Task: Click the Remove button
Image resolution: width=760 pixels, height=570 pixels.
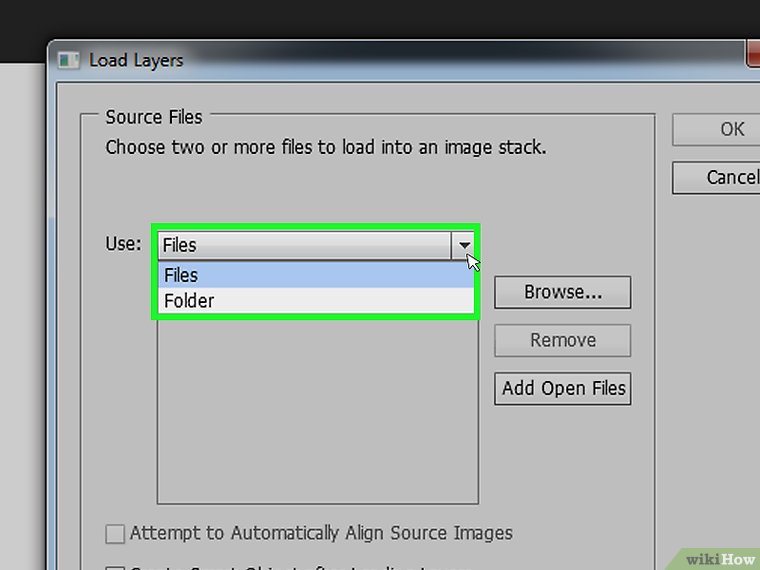Action: tap(562, 340)
